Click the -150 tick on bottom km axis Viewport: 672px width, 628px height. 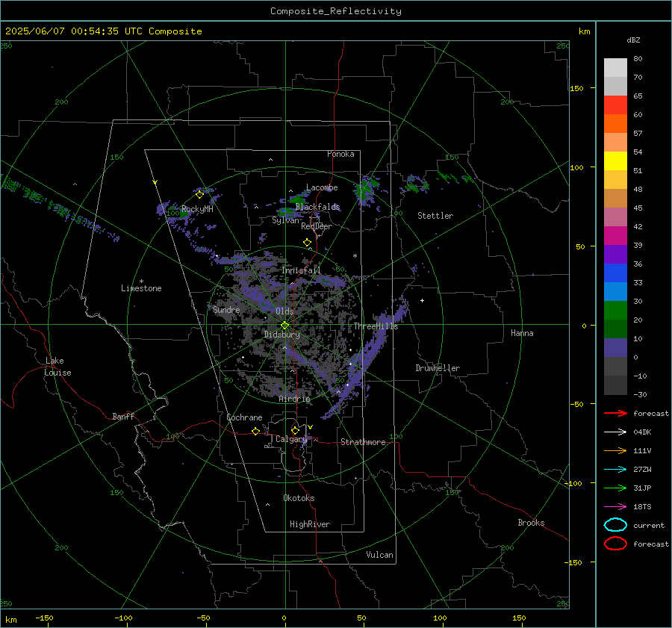pos(44,618)
